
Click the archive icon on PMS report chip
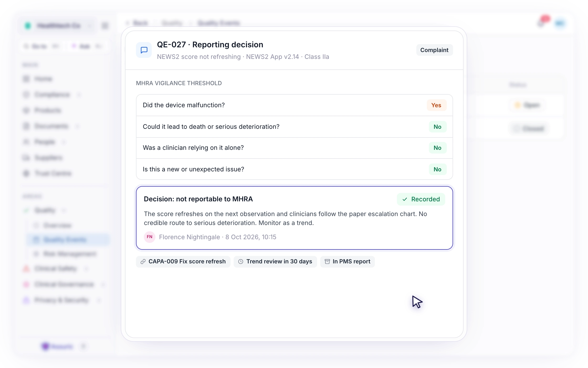(x=327, y=262)
